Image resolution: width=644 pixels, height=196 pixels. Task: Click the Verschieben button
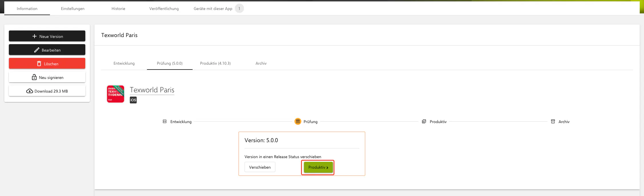click(x=260, y=167)
